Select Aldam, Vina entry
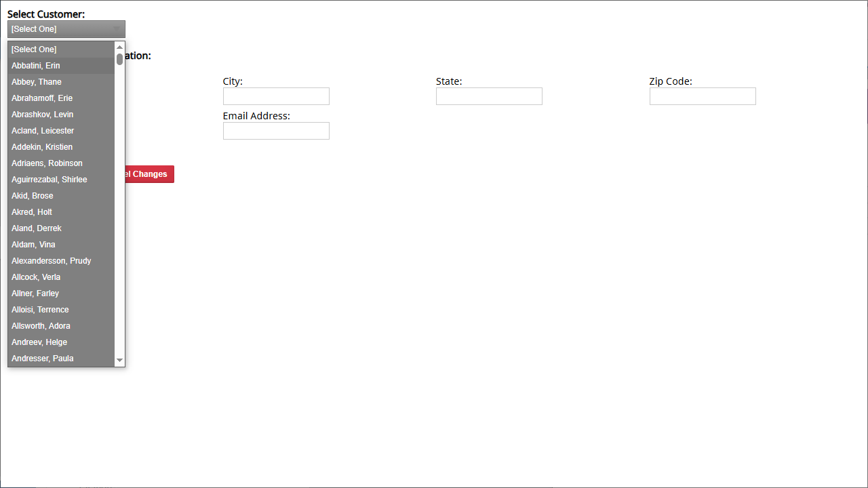This screenshot has height=488, width=868. coord(61,245)
